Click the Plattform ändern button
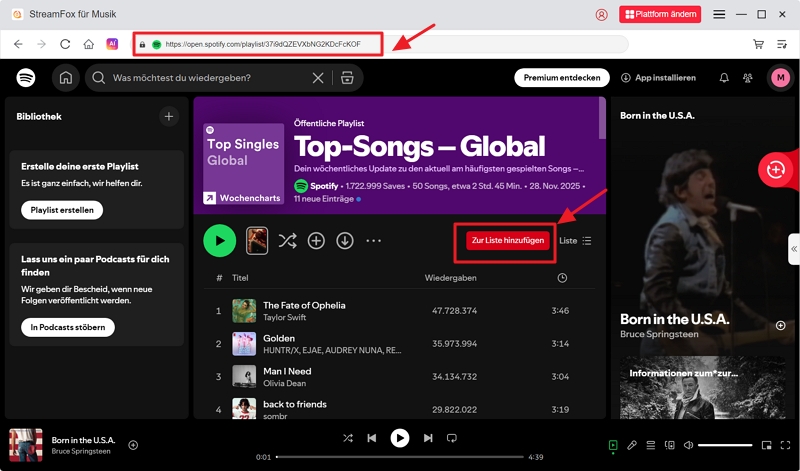Viewport: 800px width, 471px height. tap(660, 14)
